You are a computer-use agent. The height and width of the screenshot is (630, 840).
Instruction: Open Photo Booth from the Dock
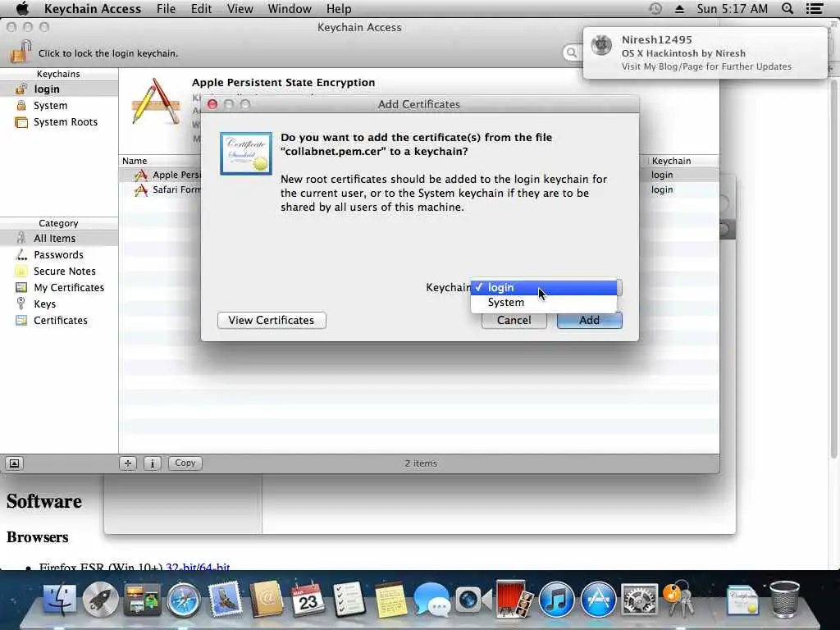tap(514, 599)
